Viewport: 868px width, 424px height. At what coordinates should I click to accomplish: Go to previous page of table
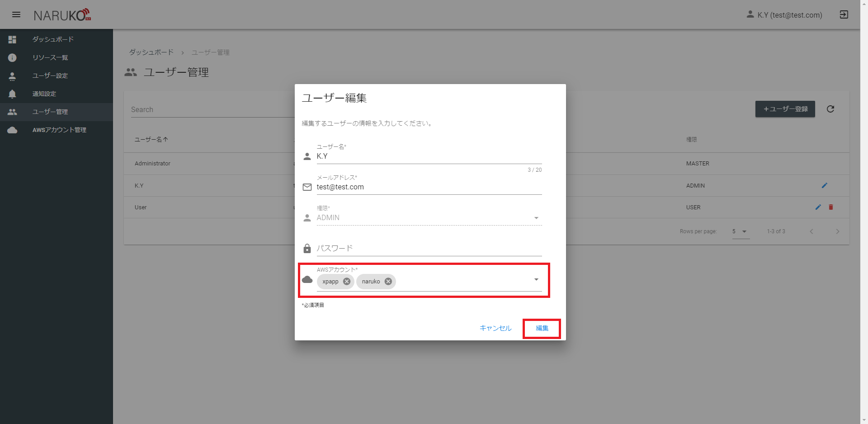[811, 231]
